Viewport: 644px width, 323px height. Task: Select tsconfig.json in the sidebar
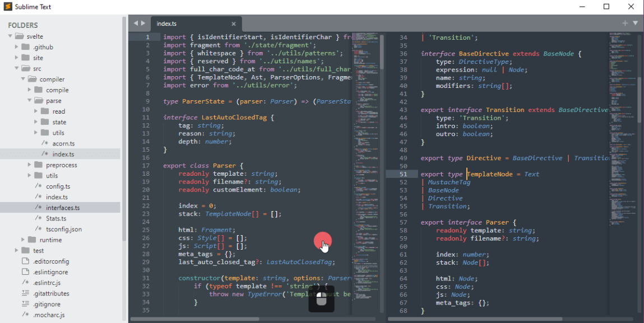(64, 229)
